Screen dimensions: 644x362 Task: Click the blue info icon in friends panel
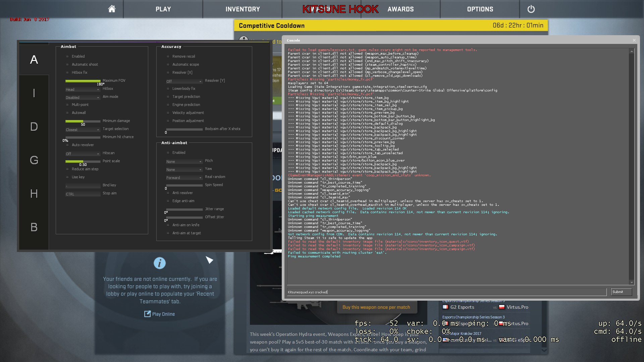click(160, 263)
